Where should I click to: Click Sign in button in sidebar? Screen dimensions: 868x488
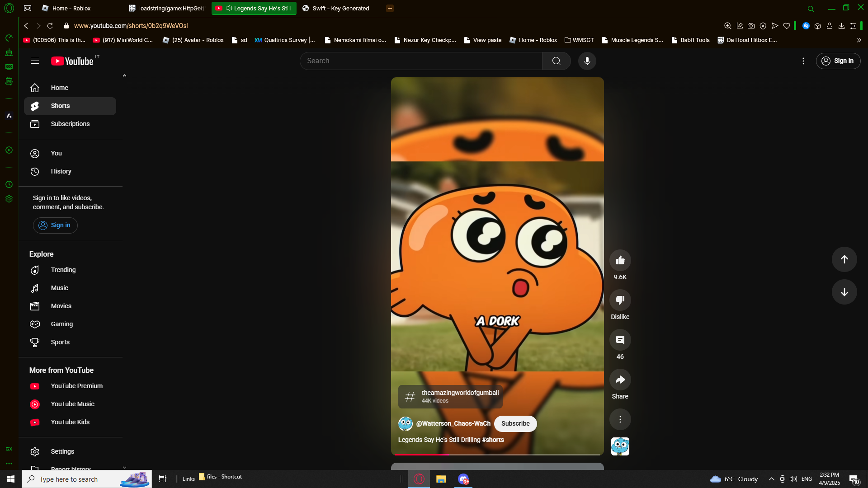[x=55, y=225]
